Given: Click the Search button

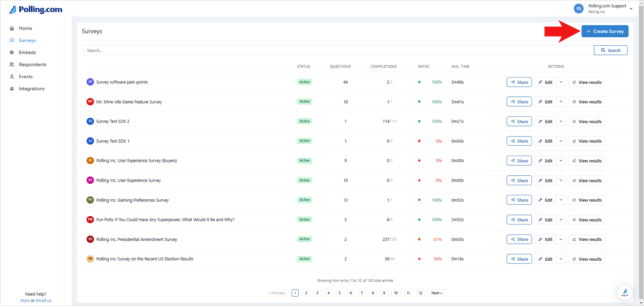Looking at the screenshot, I should pos(610,50).
